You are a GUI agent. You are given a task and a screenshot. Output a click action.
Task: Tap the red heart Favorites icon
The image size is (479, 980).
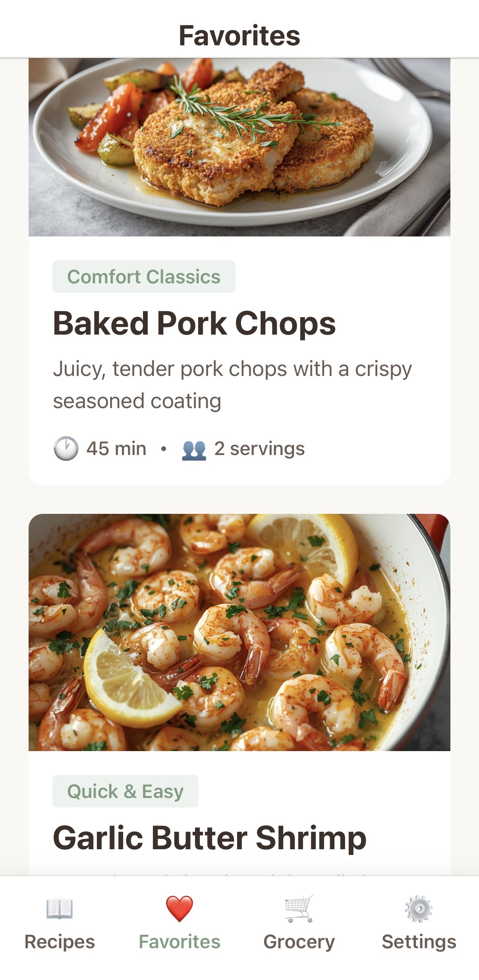180,908
